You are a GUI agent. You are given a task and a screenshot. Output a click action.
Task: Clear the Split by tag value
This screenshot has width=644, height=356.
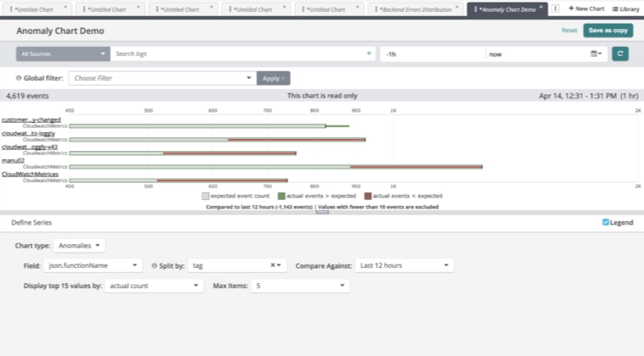point(272,265)
